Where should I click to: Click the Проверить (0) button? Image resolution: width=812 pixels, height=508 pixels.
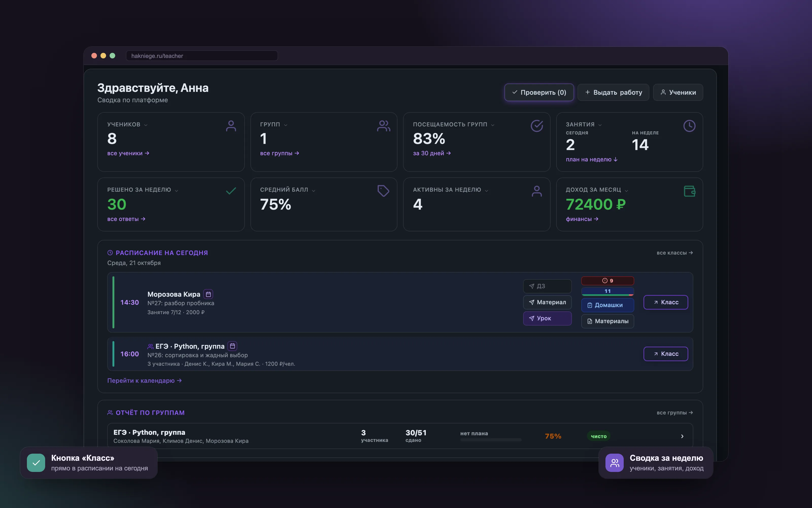[539, 92]
